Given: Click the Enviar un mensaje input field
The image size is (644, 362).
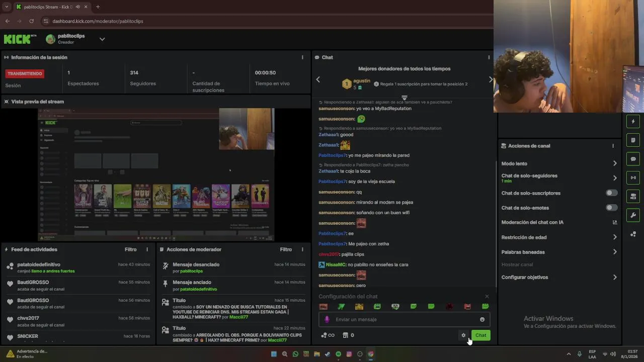Looking at the screenshot, I should pos(404,319).
